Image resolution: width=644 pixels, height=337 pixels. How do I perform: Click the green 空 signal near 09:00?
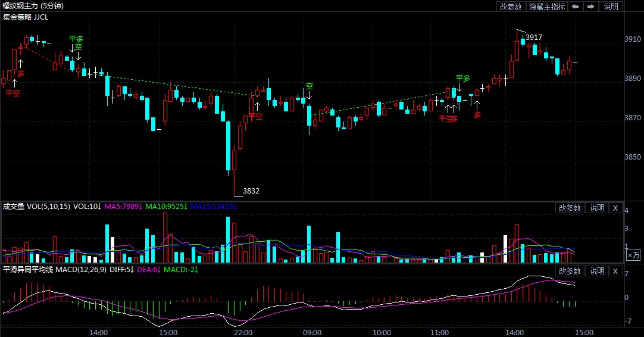(309, 86)
